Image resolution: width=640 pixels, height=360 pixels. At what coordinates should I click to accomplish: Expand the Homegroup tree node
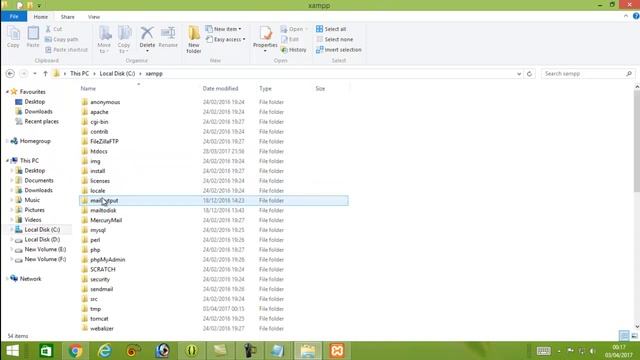click(x=7, y=141)
